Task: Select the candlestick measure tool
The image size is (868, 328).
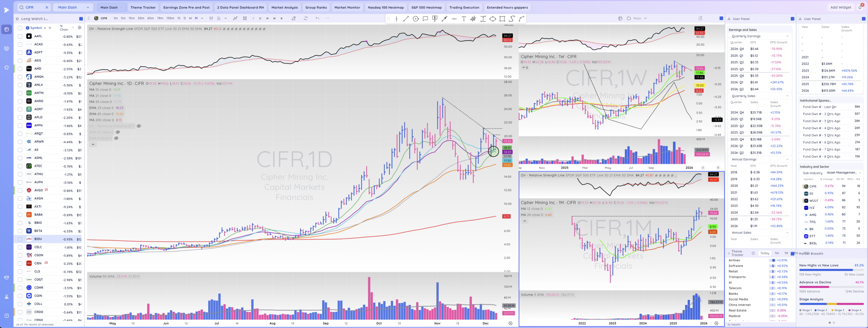Action: [x=473, y=19]
